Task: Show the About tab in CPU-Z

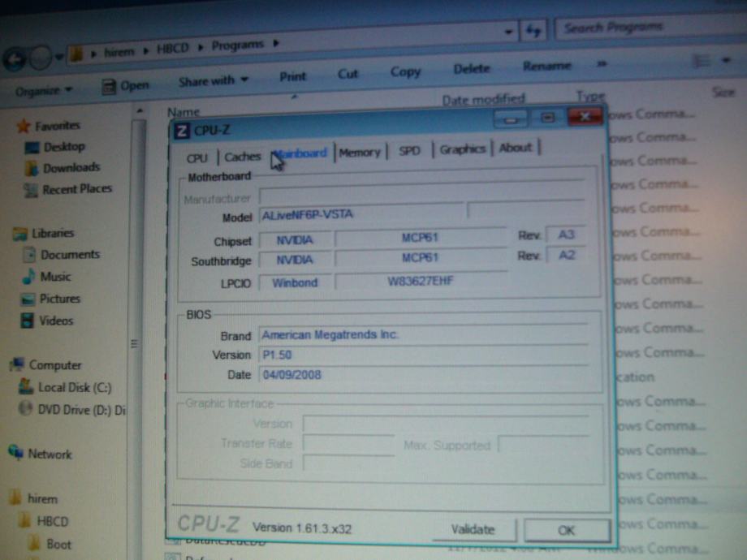Action: point(515,148)
